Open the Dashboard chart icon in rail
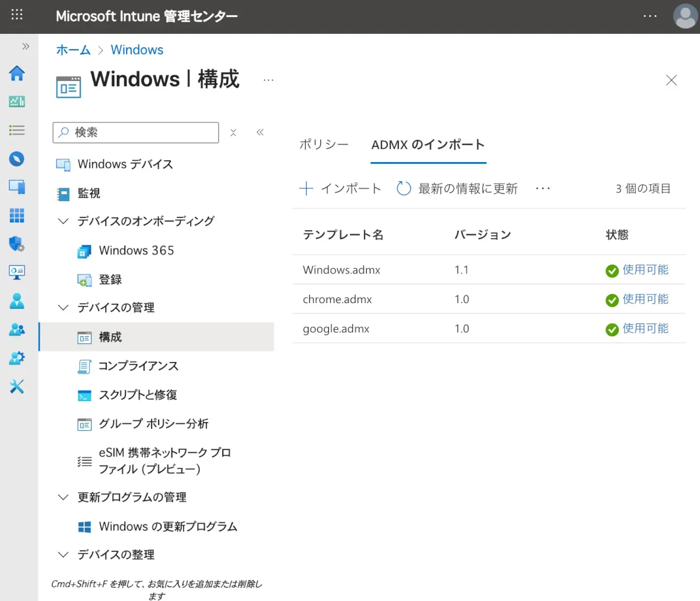The image size is (700, 601). tap(17, 101)
